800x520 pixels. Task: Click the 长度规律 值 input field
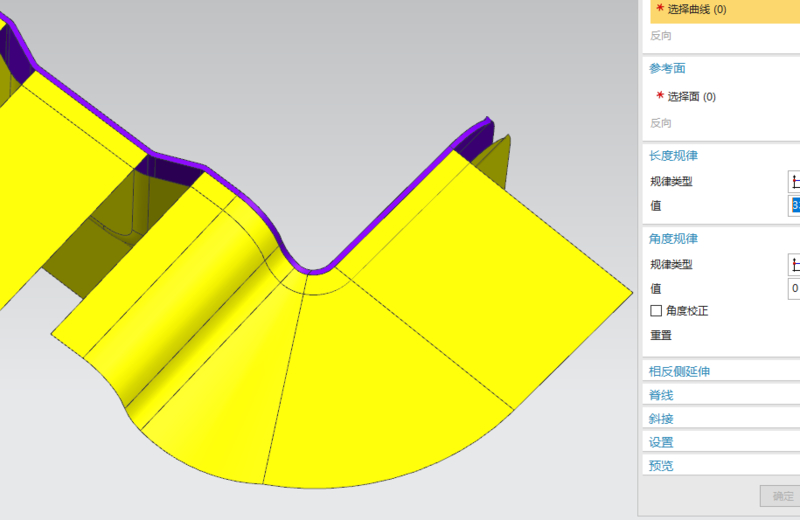click(794, 206)
